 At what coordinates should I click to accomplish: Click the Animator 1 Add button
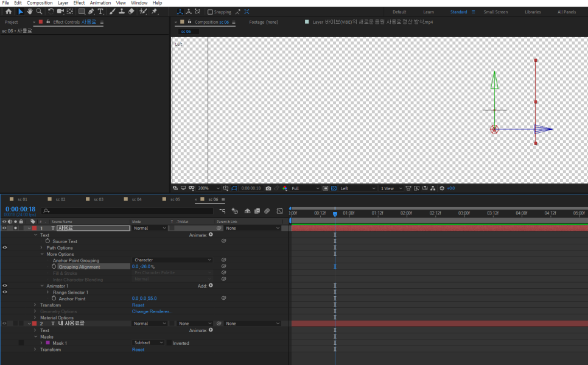click(211, 285)
